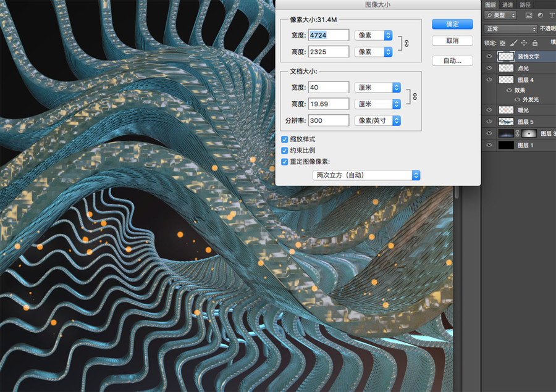Screen dimensions: 556x392
Task: Open the document height unit dropdown (厘米)
Action: click(377, 104)
